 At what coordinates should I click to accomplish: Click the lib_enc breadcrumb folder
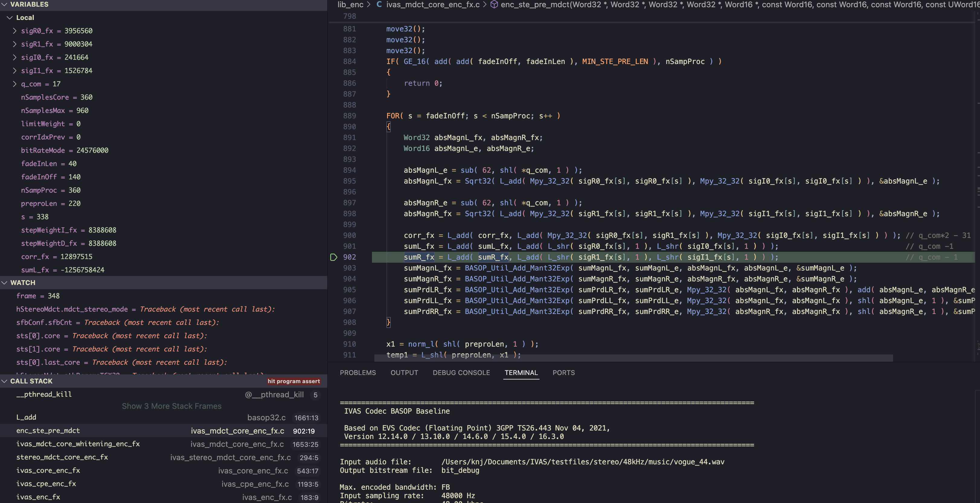pyautogui.click(x=351, y=5)
